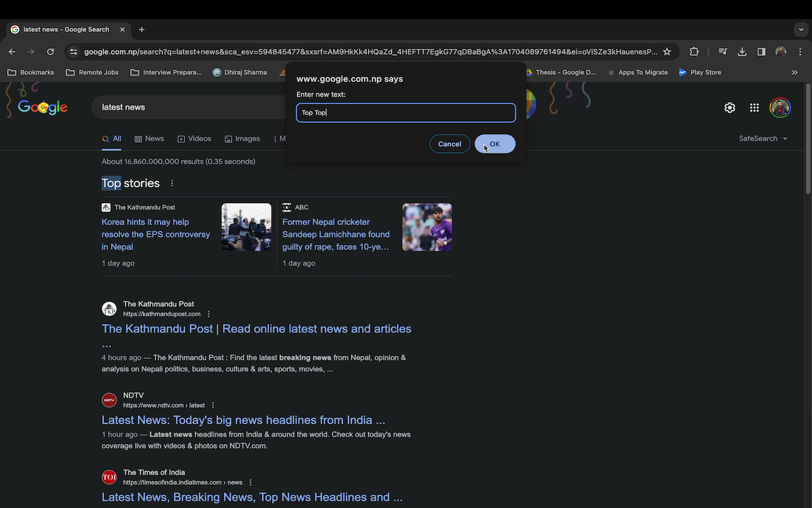Screen dimensions: 812x508
Task: Open the Chrome Extensions icon
Action: pos(693,51)
